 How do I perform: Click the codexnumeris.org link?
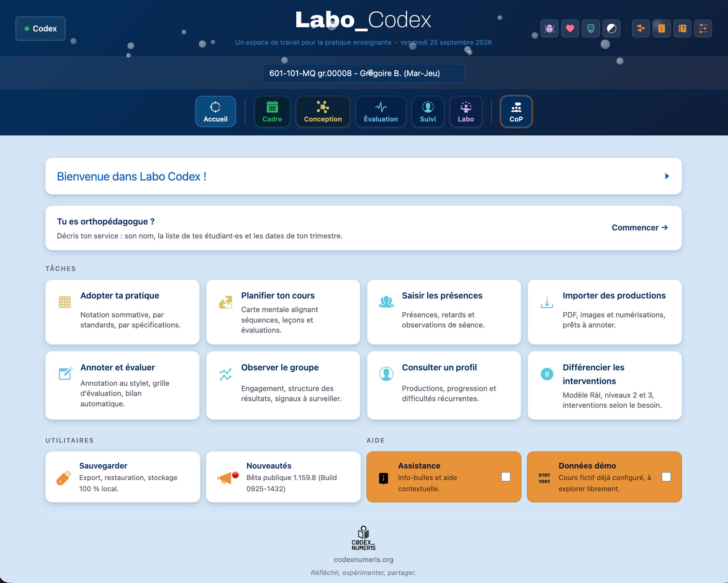(363, 559)
